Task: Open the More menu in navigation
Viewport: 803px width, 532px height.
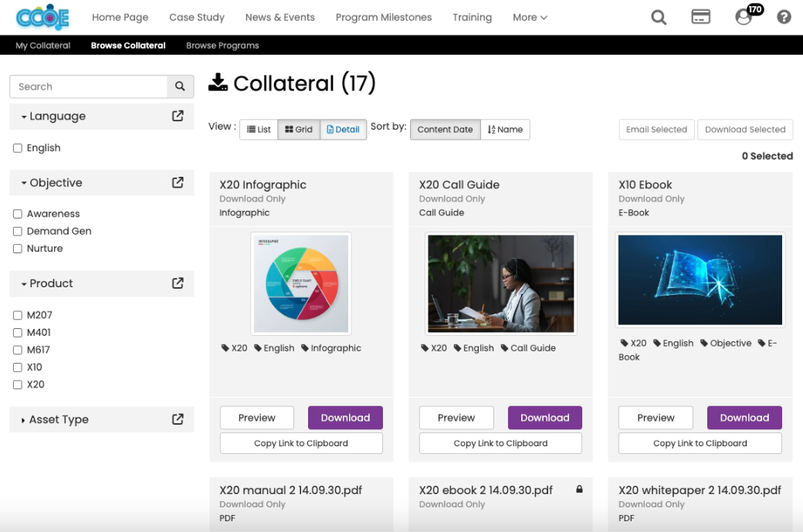Action: tap(530, 16)
